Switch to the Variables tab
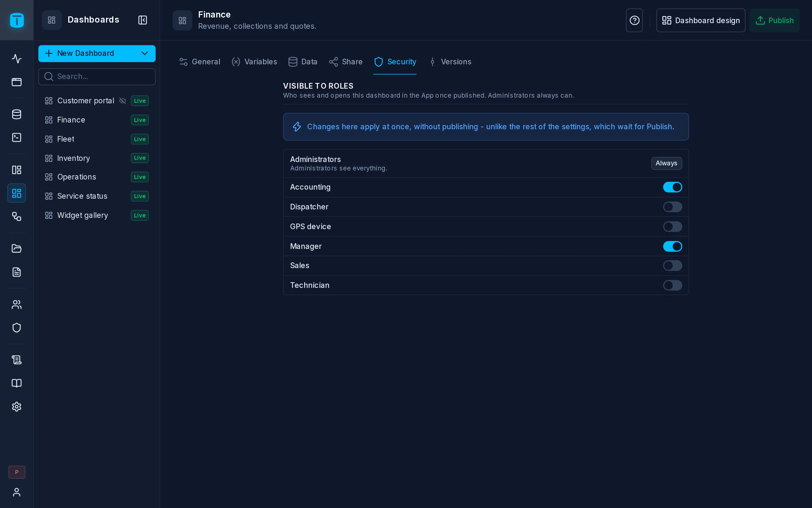 (254, 62)
